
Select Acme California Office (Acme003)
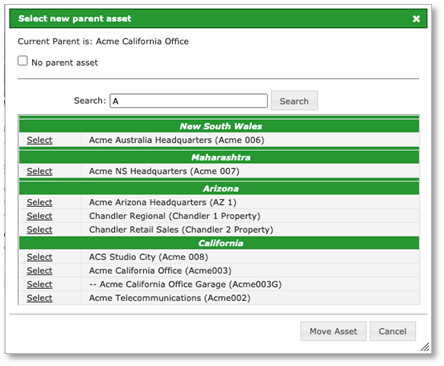(x=39, y=271)
